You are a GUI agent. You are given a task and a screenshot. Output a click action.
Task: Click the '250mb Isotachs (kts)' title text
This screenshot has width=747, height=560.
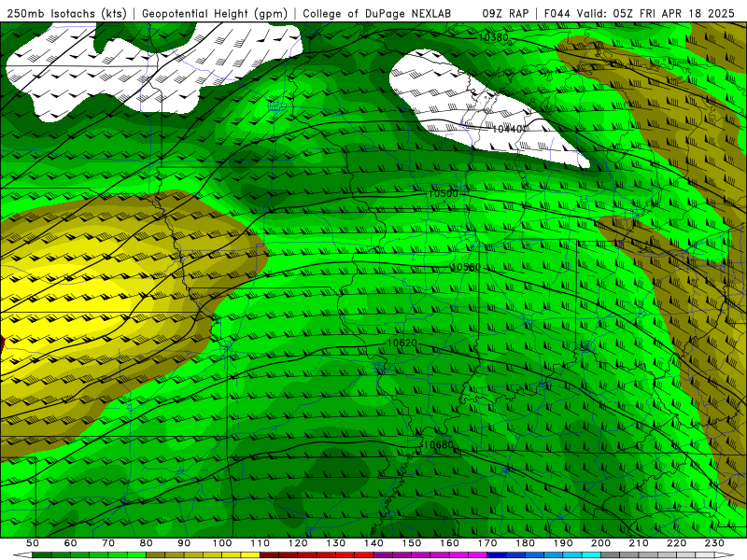point(66,14)
